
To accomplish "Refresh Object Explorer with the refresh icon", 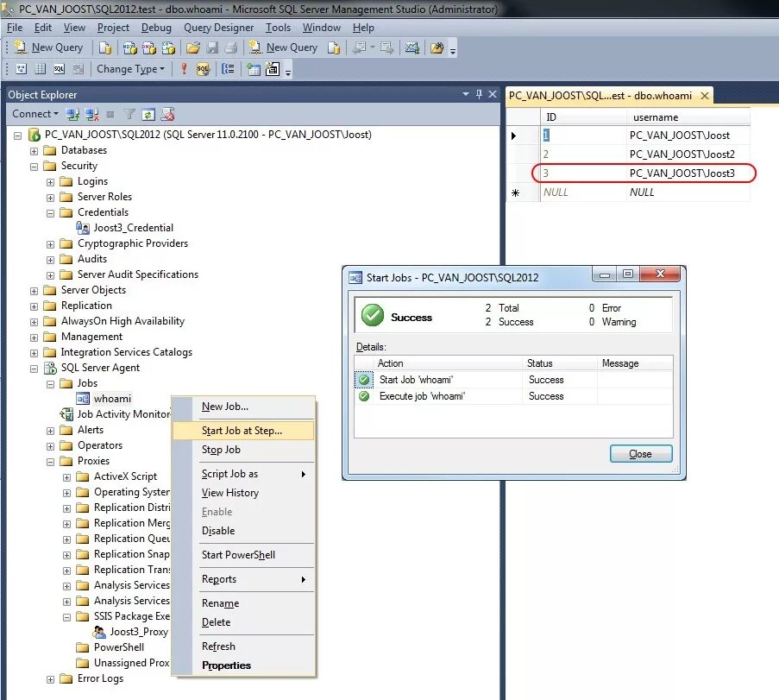I will (x=148, y=114).
